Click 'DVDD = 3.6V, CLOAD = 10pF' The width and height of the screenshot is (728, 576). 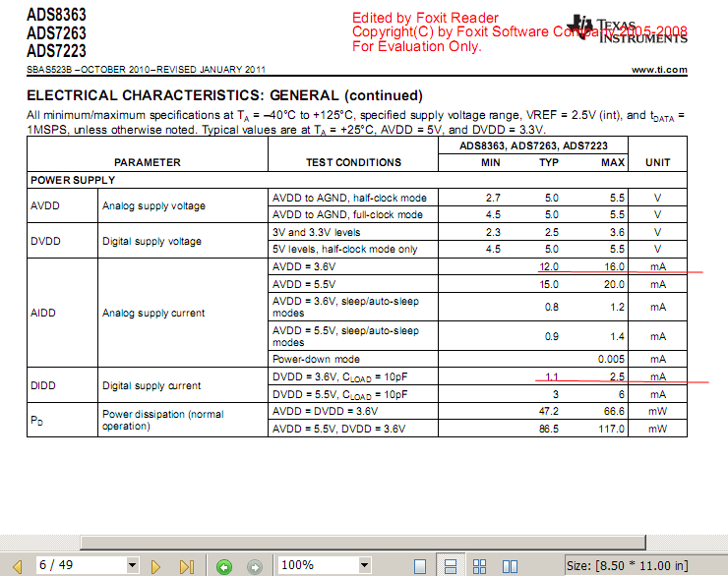(339, 377)
